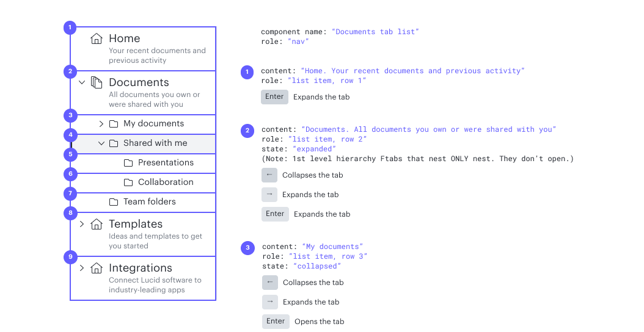
Task: Click the left arrow key under annotation 2
Action: [x=269, y=175]
